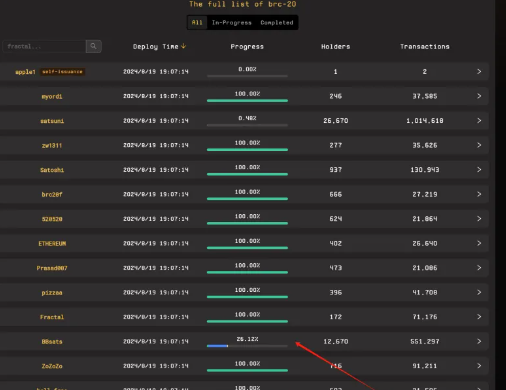Sort by Deploy Time arrow

click(183, 46)
